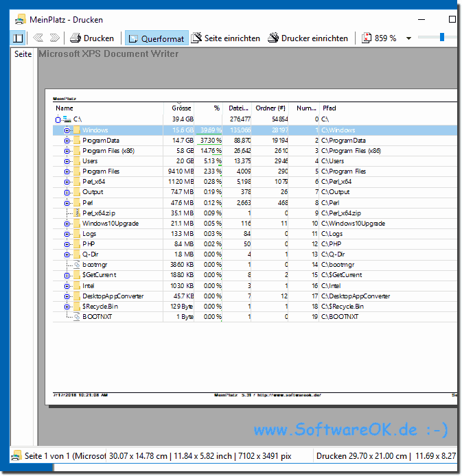The height and width of the screenshot is (476, 462).
Task: Click the Datei... column header
Action: [x=238, y=108]
